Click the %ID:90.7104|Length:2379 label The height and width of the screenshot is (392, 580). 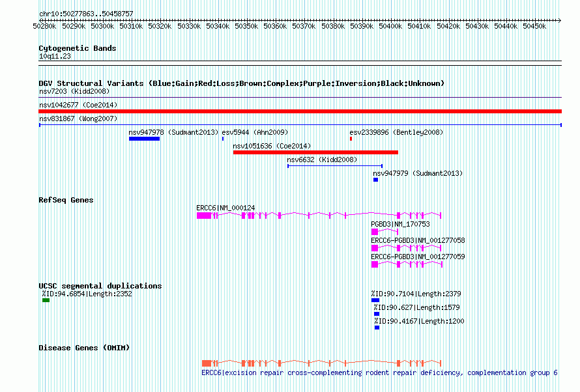tap(416, 294)
